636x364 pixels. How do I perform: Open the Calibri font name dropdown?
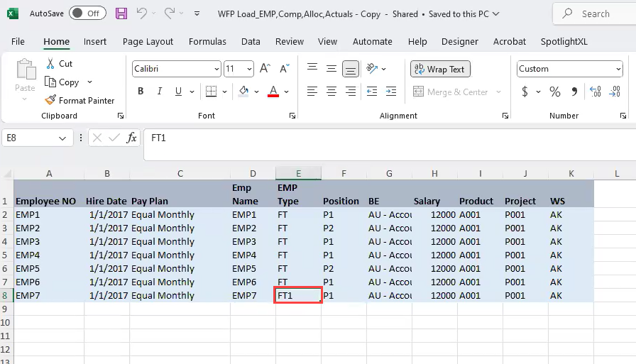pyautogui.click(x=216, y=69)
